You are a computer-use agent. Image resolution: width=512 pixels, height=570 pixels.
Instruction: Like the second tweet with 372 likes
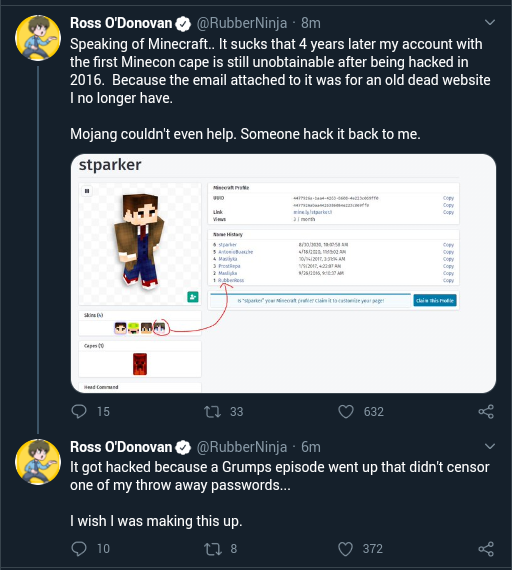346,549
